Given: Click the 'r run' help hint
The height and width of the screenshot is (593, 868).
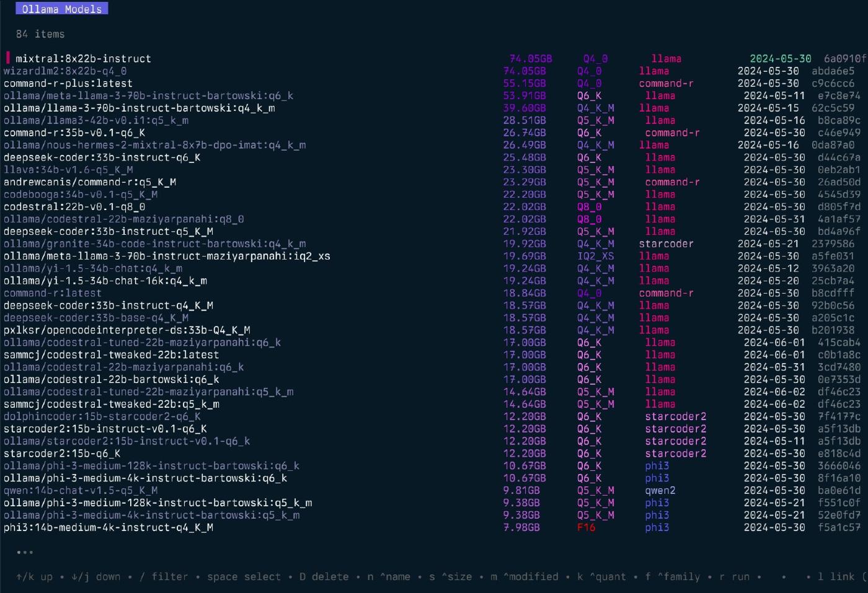Looking at the screenshot, I should (734, 577).
